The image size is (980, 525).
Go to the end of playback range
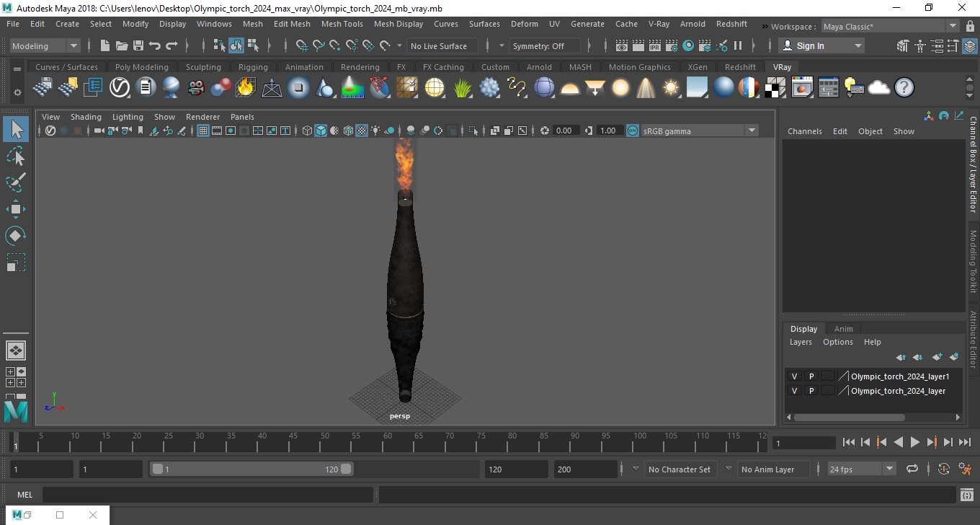pyautogui.click(x=965, y=442)
